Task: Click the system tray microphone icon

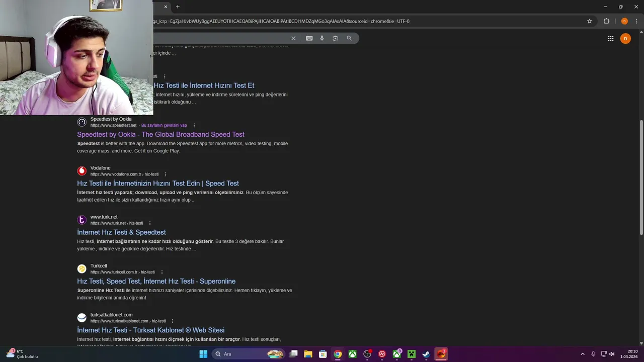Action: pos(594,354)
